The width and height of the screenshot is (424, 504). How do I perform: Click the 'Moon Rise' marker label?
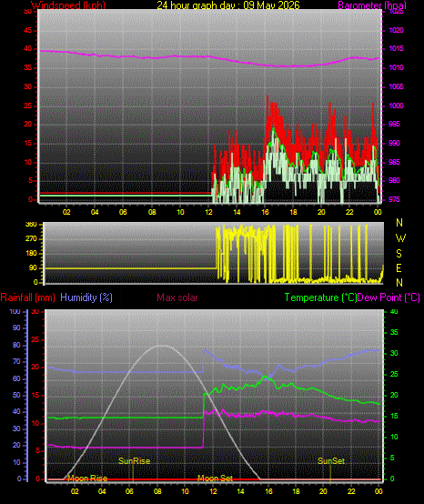tap(87, 479)
